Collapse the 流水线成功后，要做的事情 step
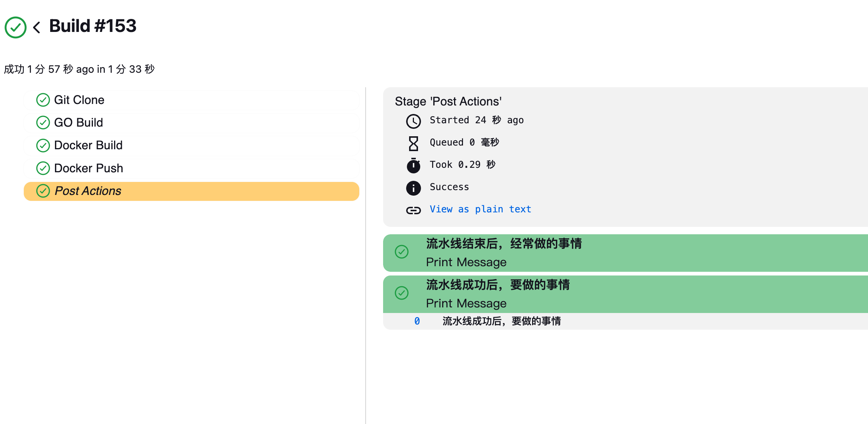Viewport: 868px width, 424px height. coord(625,294)
